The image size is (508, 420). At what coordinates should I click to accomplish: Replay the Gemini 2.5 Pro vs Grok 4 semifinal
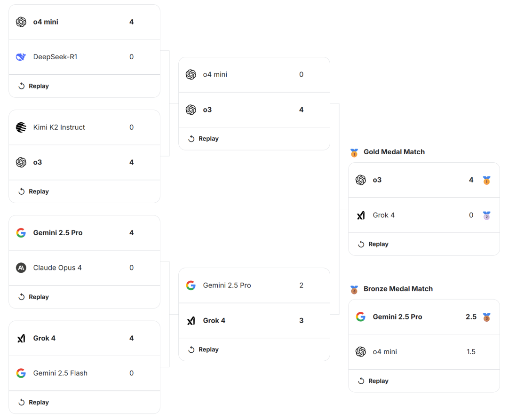203,349
